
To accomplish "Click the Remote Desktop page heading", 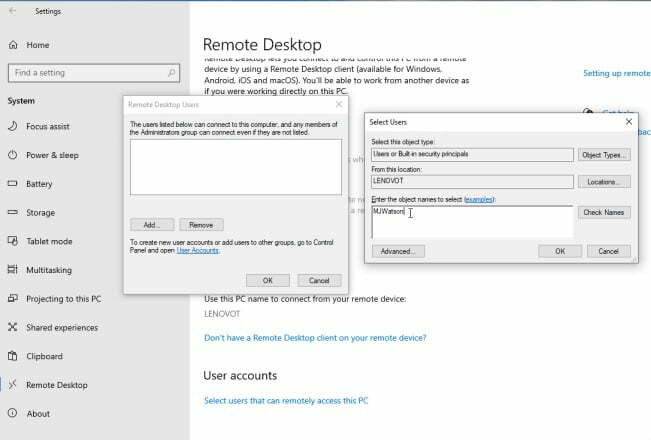I will [x=262, y=44].
